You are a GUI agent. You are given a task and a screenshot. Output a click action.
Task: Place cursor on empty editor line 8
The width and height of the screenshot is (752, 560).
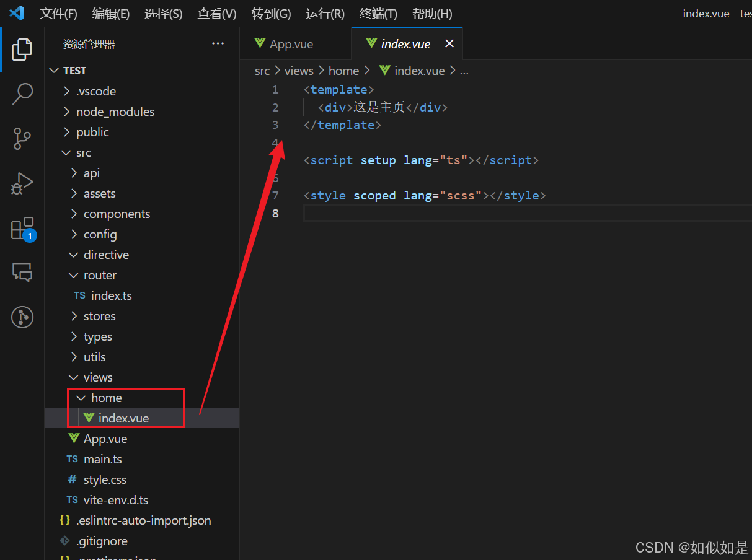click(527, 213)
